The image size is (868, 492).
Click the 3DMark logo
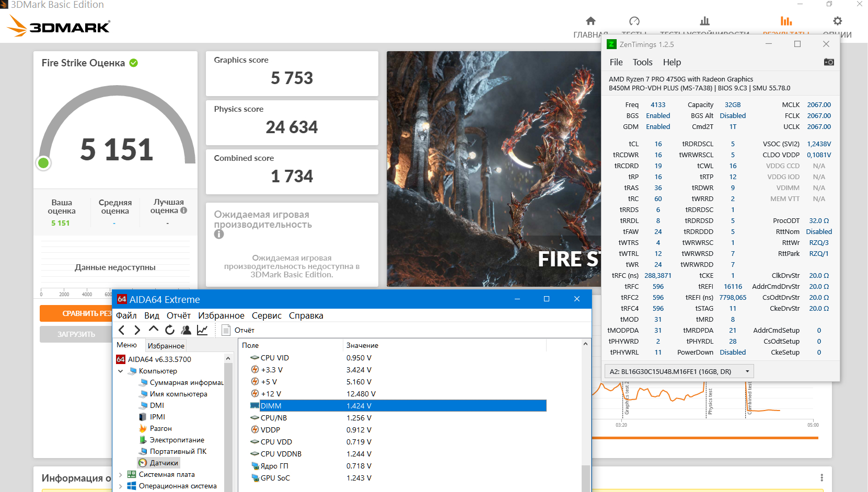59,26
